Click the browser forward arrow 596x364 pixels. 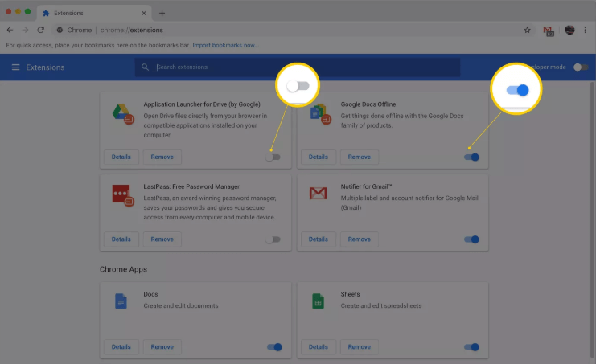point(25,30)
